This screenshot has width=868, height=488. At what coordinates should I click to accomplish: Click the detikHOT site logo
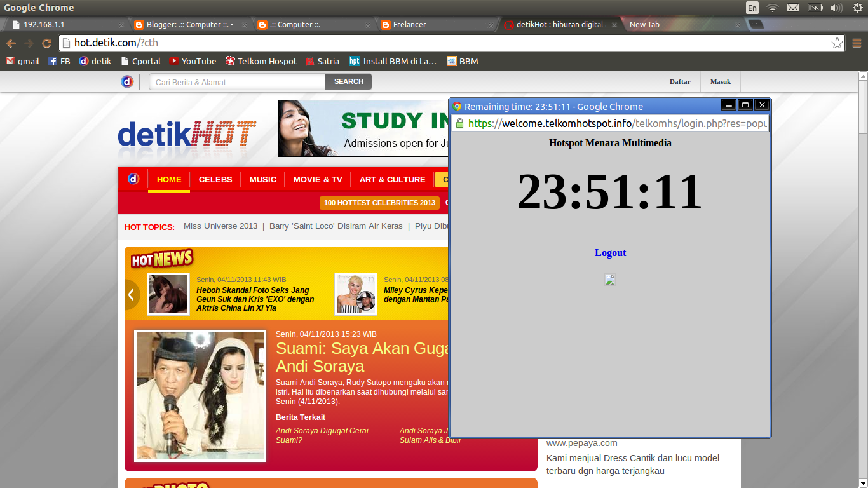click(187, 137)
